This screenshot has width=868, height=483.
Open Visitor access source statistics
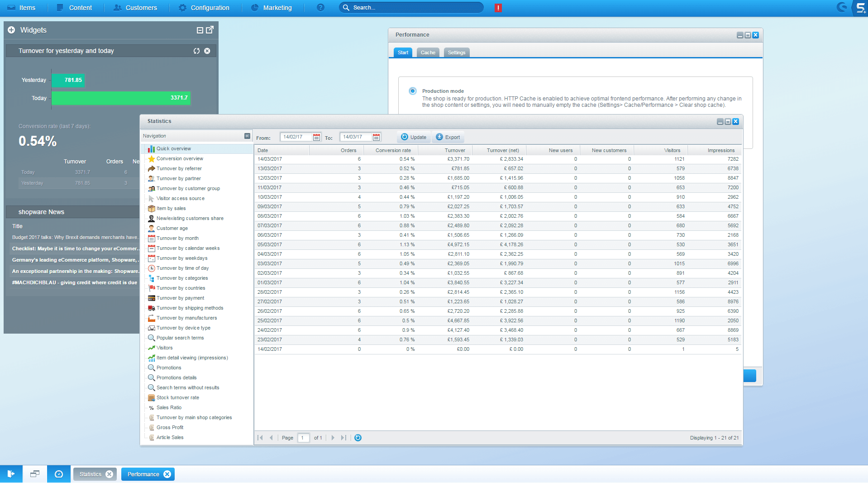tap(180, 198)
